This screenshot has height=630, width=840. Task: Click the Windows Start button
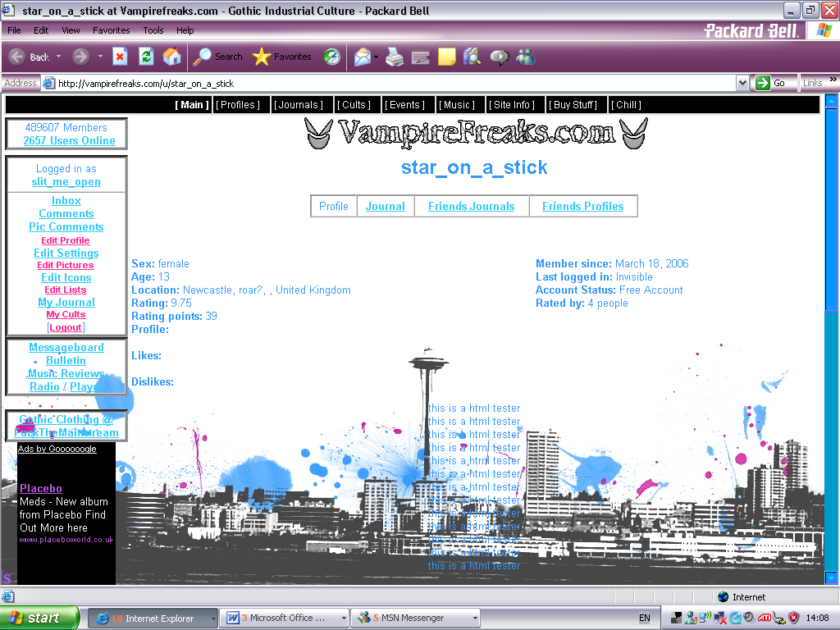[x=39, y=619]
